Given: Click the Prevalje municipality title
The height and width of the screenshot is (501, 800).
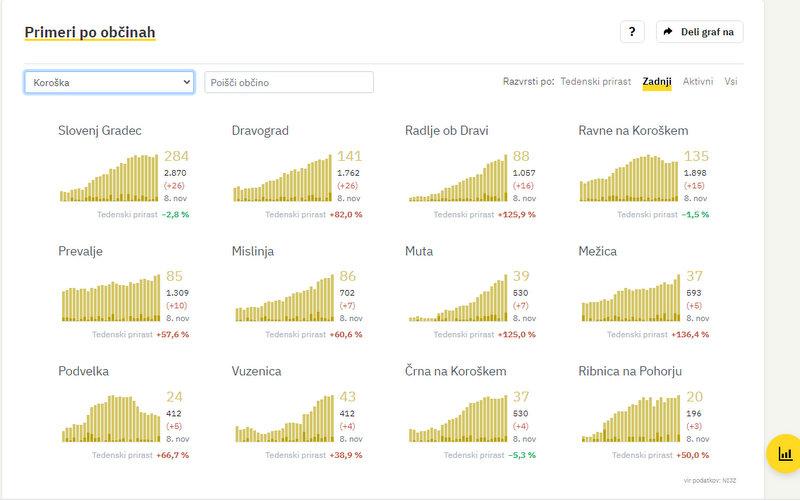Looking at the screenshot, I should 80,251.
